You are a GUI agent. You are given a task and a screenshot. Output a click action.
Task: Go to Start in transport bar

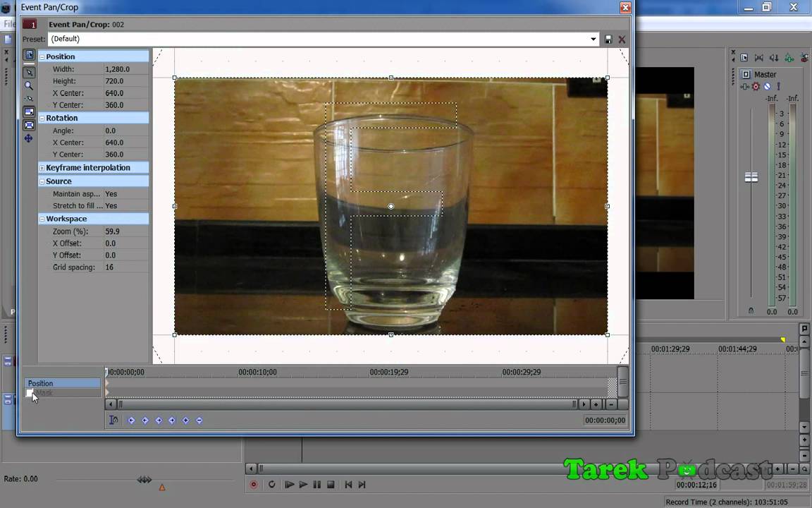pyautogui.click(x=348, y=485)
